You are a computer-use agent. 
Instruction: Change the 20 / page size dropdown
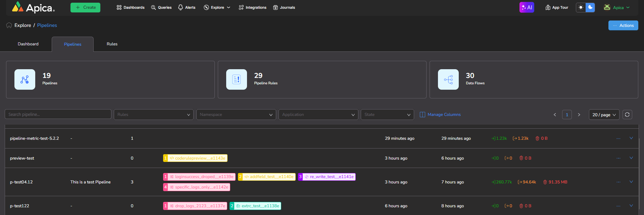point(604,115)
